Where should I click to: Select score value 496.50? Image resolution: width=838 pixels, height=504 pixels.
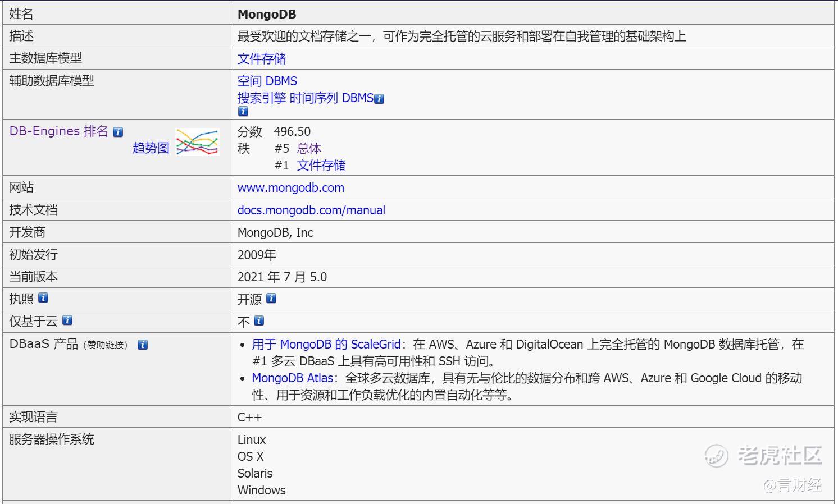pyautogui.click(x=292, y=131)
